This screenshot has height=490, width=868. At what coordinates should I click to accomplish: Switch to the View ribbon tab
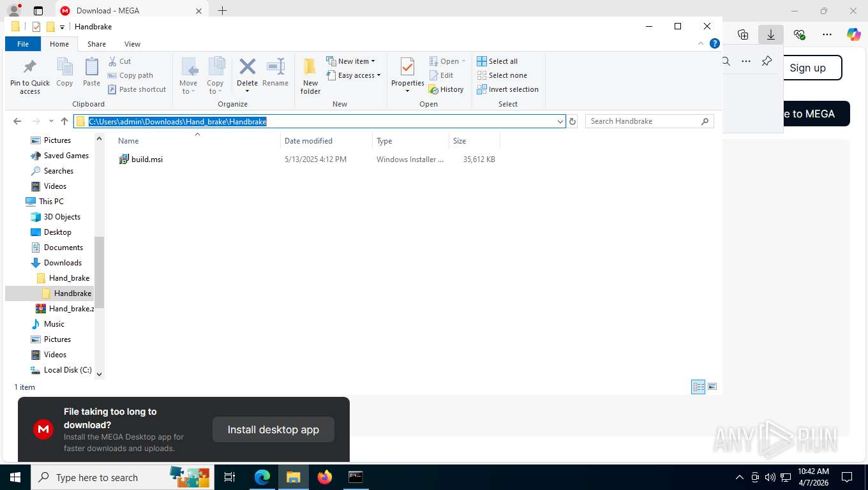coord(132,44)
